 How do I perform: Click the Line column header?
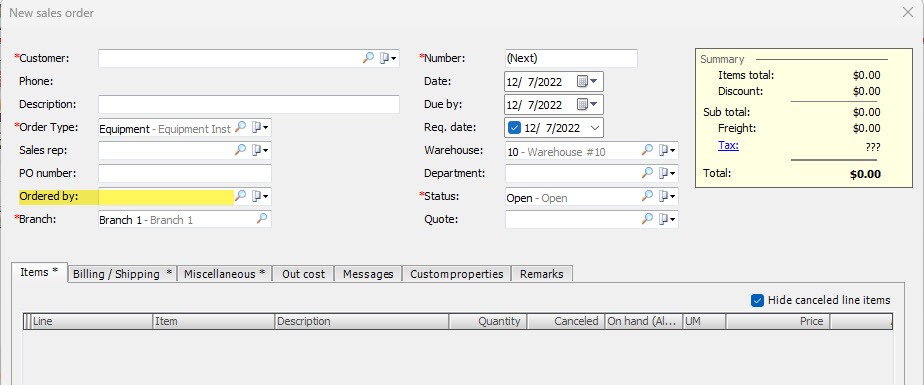(x=91, y=321)
